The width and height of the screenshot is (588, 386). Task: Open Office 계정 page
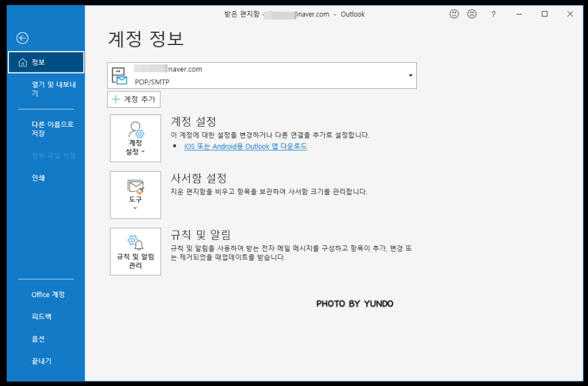(48, 295)
